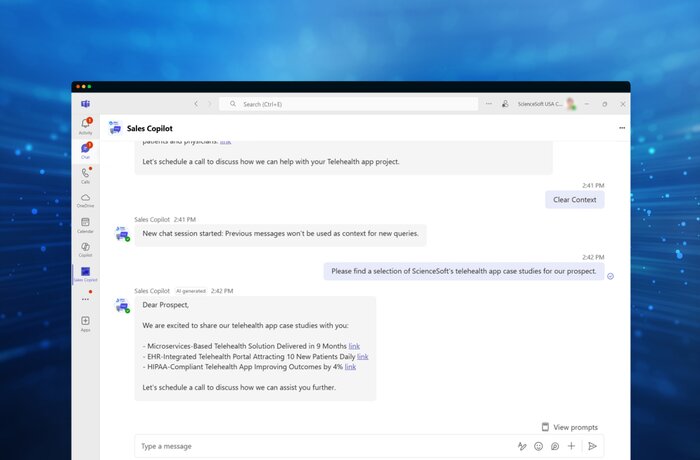Open the loop/sticker chat bubble icon
The image size is (700, 460).
click(555, 446)
